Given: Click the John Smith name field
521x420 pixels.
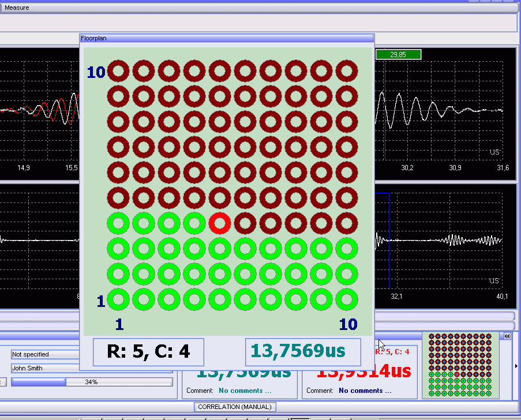Looking at the screenshot, I should coord(45,368).
